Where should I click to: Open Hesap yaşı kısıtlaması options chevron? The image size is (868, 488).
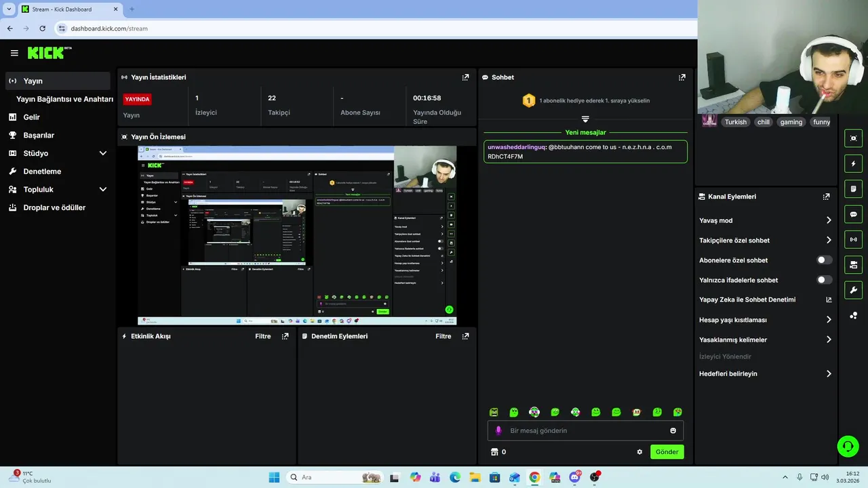click(829, 320)
